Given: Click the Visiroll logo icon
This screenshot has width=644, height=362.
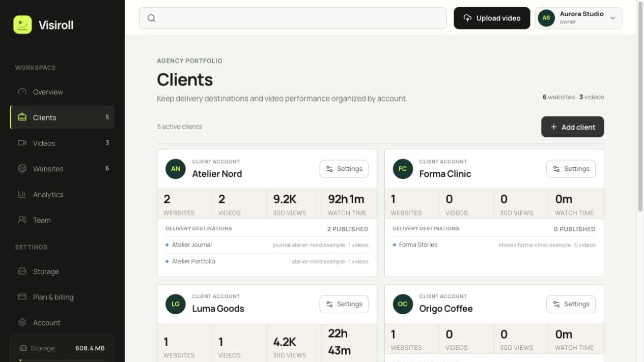Looking at the screenshot, I should point(22,24).
